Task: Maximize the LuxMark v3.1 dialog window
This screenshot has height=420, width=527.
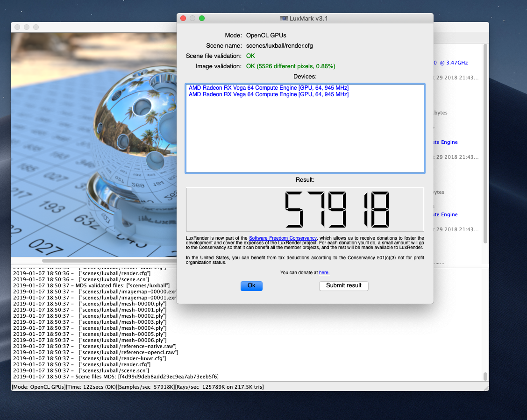Action: pos(202,18)
